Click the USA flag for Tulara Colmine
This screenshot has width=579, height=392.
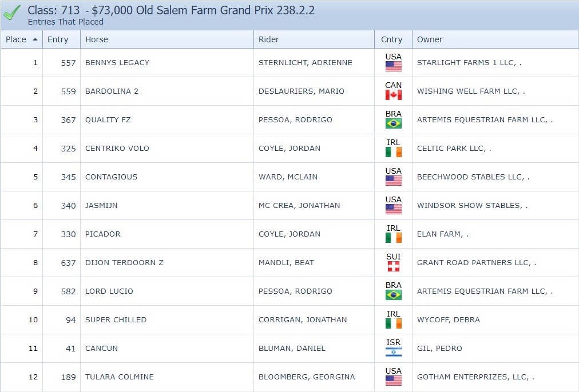pos(393,381)
